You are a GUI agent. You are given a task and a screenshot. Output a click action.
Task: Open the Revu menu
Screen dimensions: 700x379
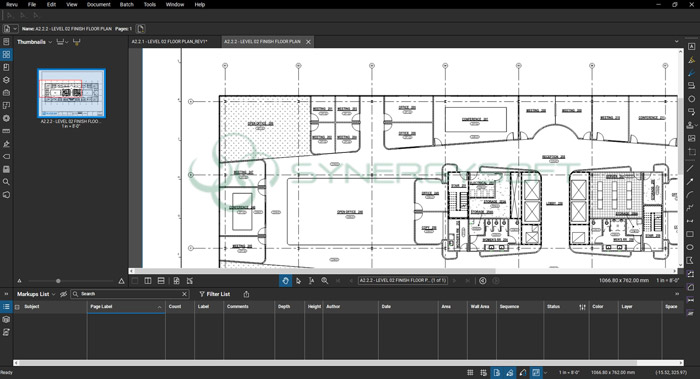(12, 4)
